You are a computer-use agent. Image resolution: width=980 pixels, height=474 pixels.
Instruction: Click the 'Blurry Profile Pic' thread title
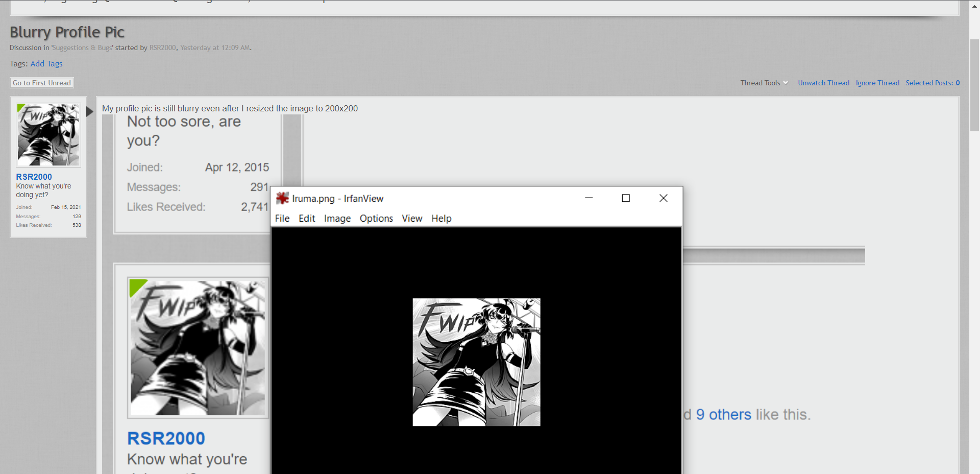coord(67,32)
